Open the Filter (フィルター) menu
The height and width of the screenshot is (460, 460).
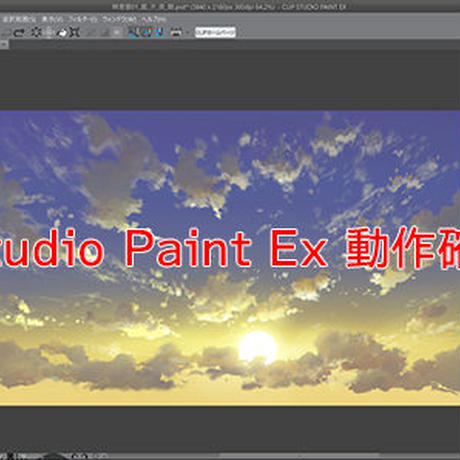(x=83, y=19)
